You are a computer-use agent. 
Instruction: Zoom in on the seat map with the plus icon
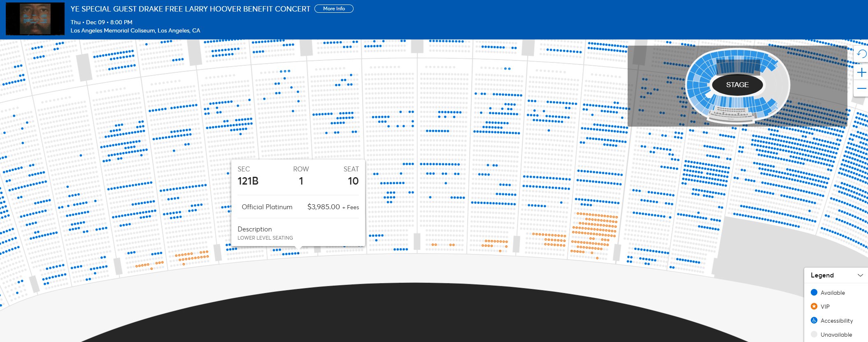click(862, 73)
